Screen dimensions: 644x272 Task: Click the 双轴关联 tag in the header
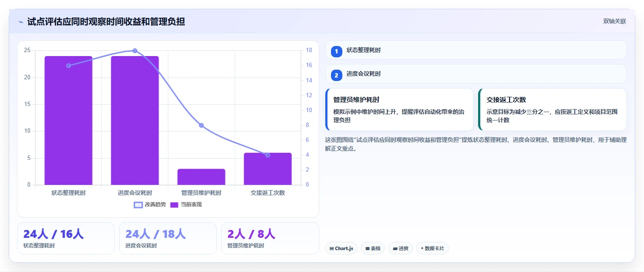coord(615,21)
